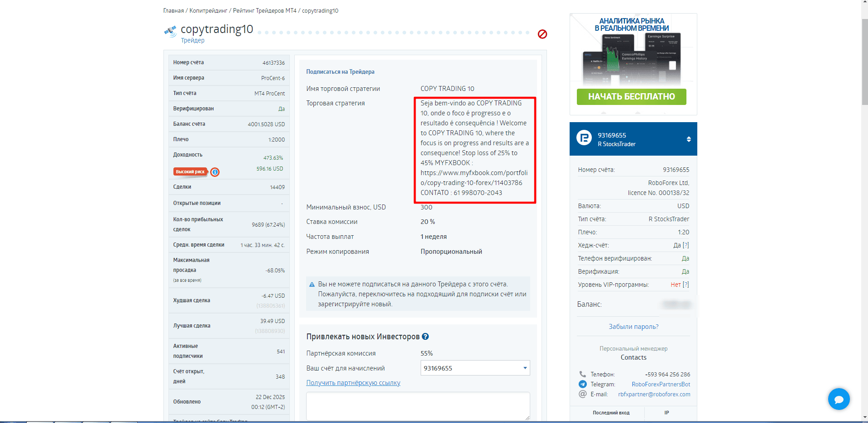This screenshot has width=868, height=423.
Task: Click the warning triangle icon in the notice
Action: click(x=312, y=285)
